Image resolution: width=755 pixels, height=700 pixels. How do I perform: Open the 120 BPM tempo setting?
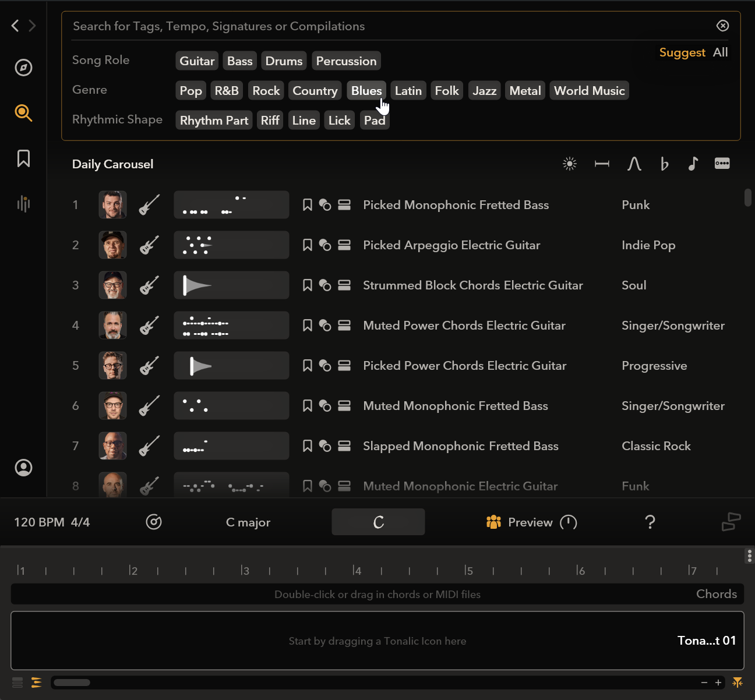(39, 522)
